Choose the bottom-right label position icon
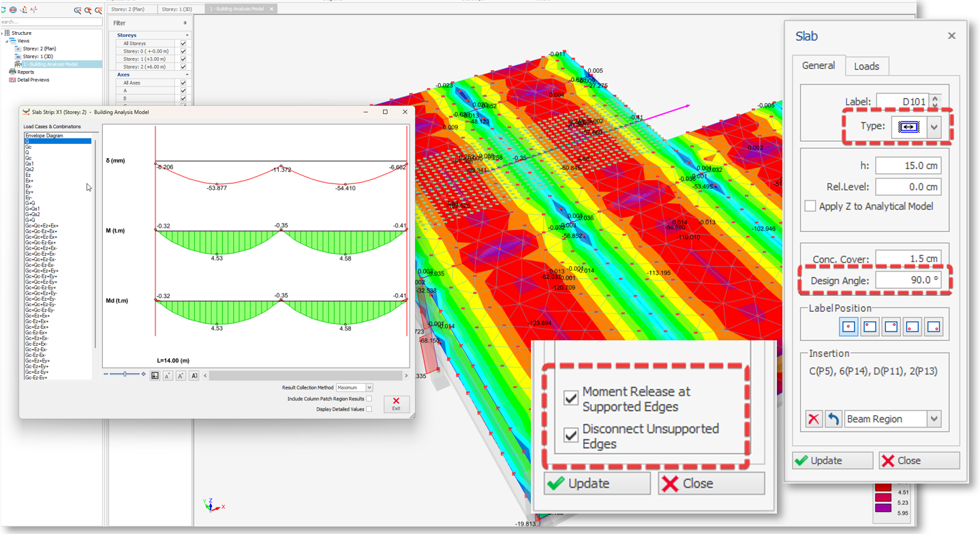The width and height of the screenshot is (980, 534). click(x=934, y=327)
